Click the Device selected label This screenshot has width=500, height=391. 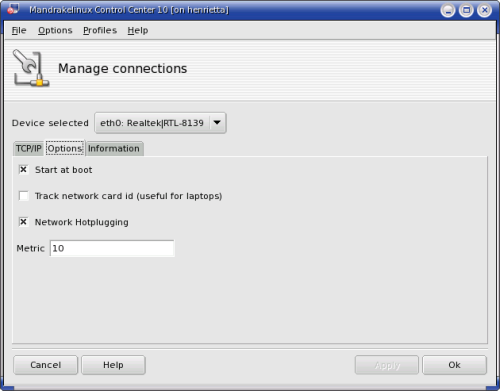point(50,123)
